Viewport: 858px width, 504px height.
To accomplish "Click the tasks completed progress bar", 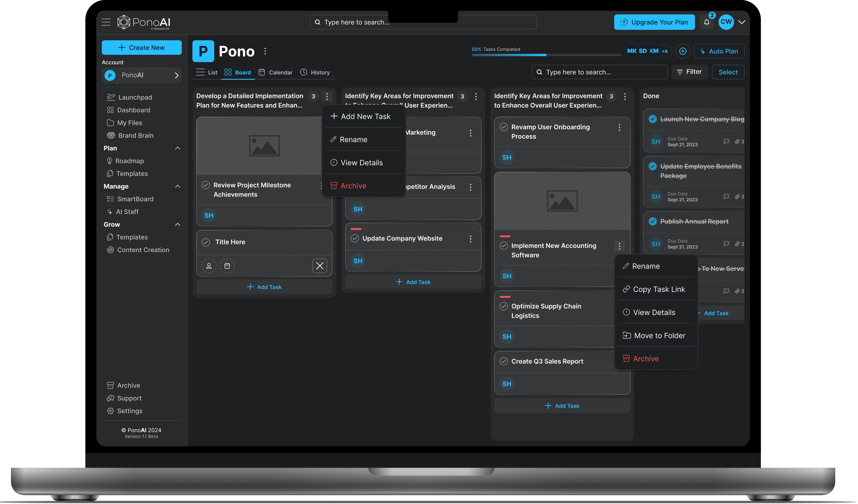I will click(546, 55).
